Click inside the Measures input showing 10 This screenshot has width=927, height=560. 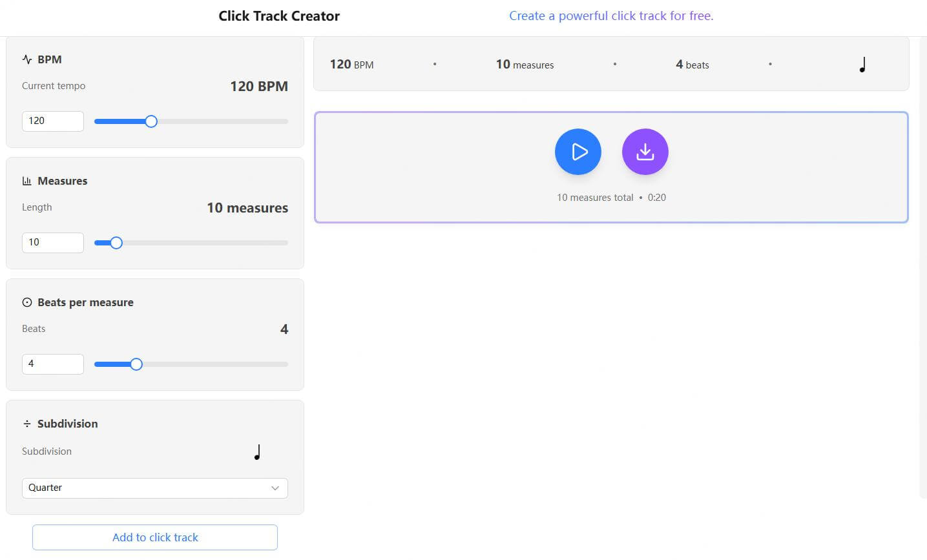click(52, 242)
